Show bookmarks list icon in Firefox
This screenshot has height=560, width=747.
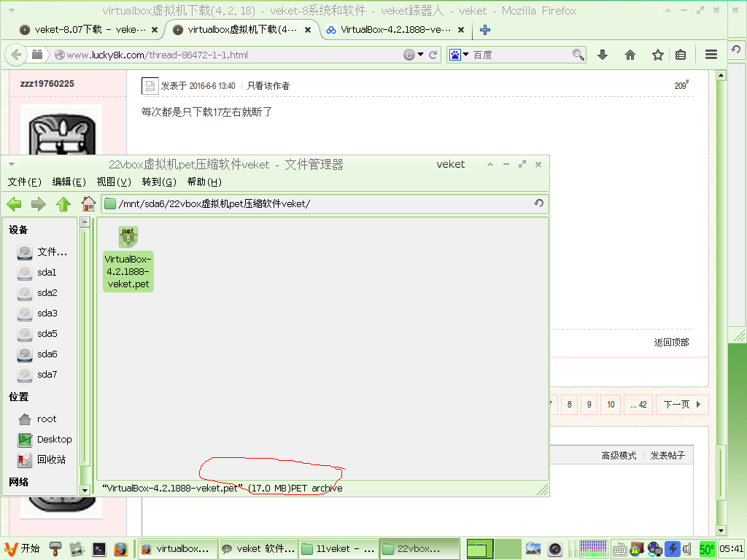pos(681,55)
